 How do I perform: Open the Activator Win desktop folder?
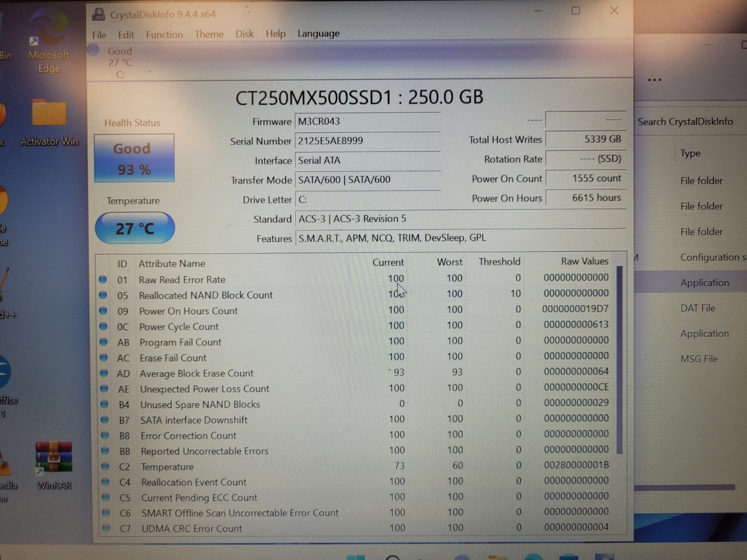pos(49,122)
